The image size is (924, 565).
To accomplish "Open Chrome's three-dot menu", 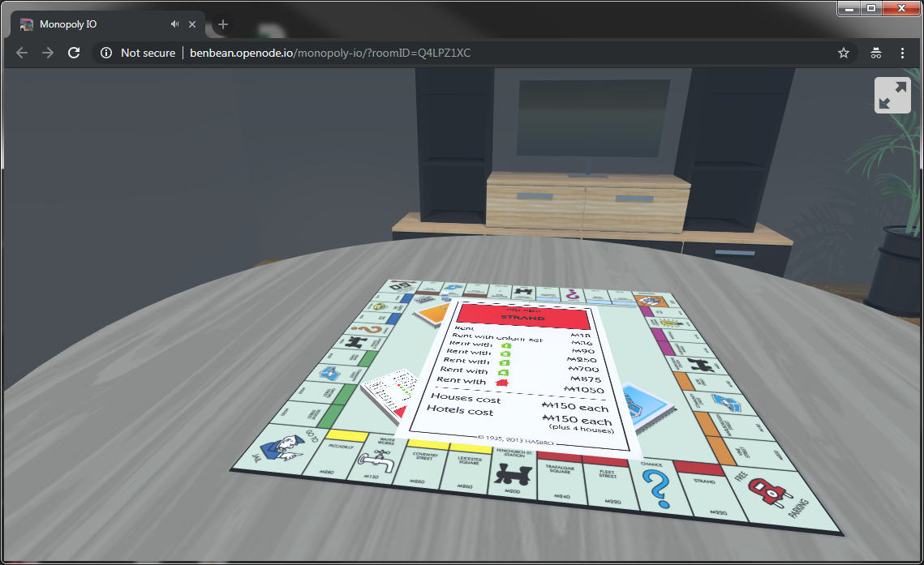I will point(902,53).
